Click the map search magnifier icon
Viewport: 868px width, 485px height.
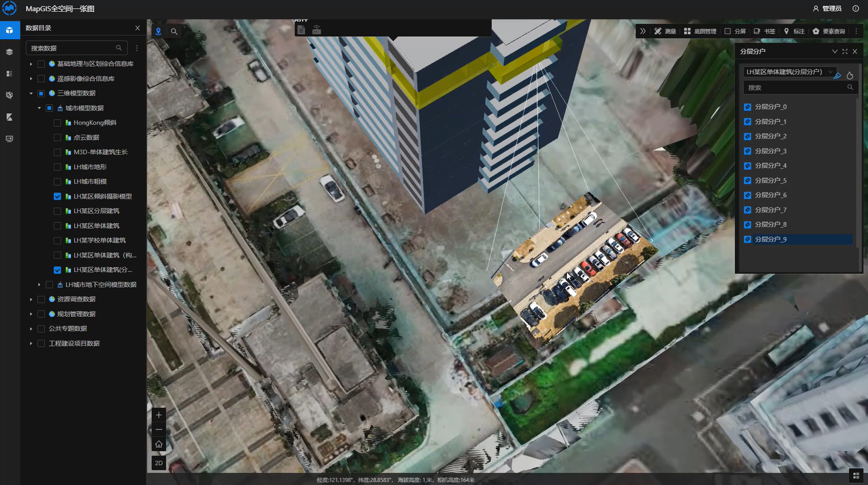point(174,32)
